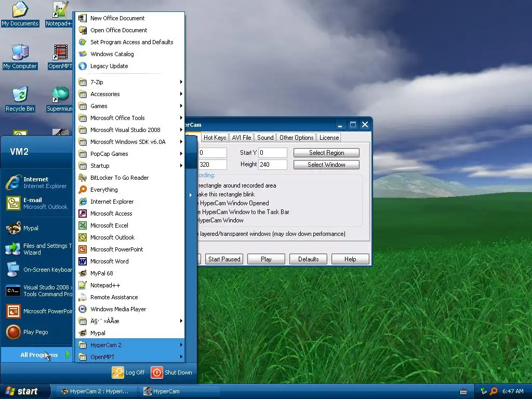Launch Microsoft Access from programs menu

click(x=129, y=214)
